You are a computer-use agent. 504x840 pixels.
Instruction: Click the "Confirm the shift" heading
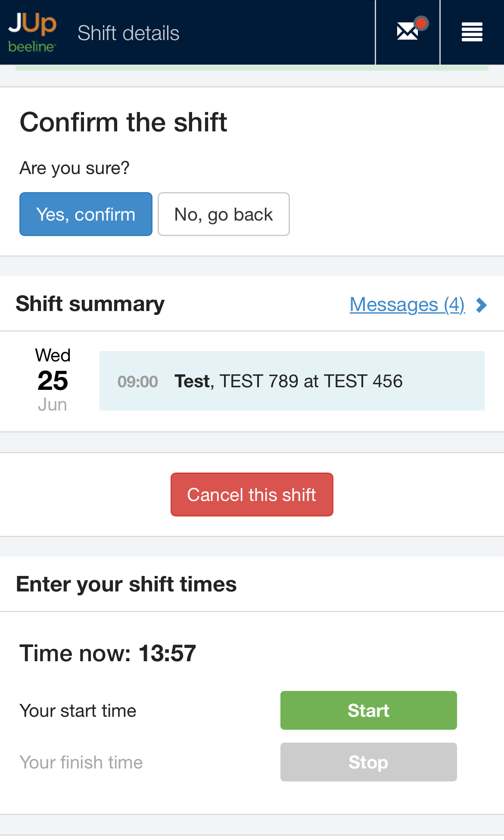coord(123,122)
